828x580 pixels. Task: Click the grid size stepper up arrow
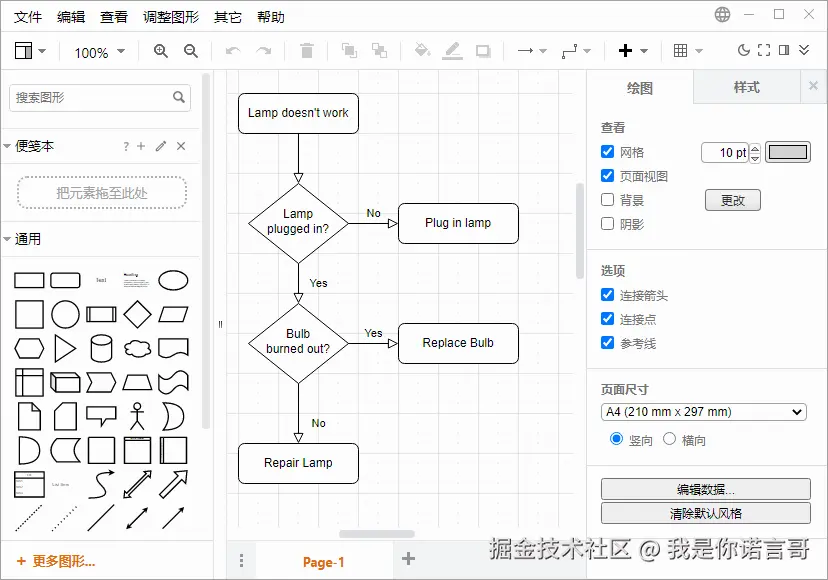pos(755,148)
